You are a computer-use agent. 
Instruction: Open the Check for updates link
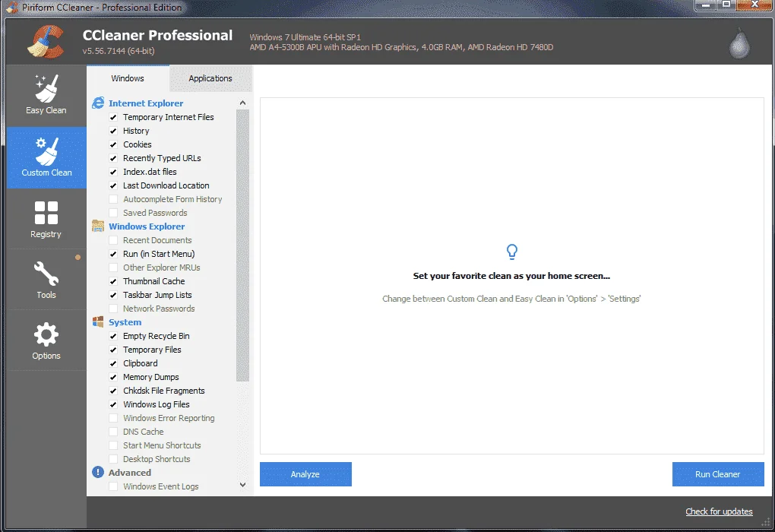click(x=719, y=511)
